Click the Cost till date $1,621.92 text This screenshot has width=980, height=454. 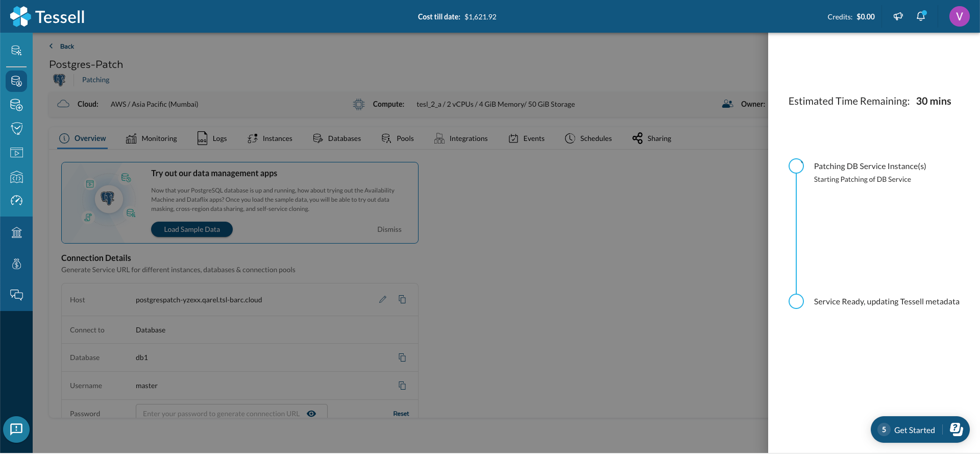(457, 17)
